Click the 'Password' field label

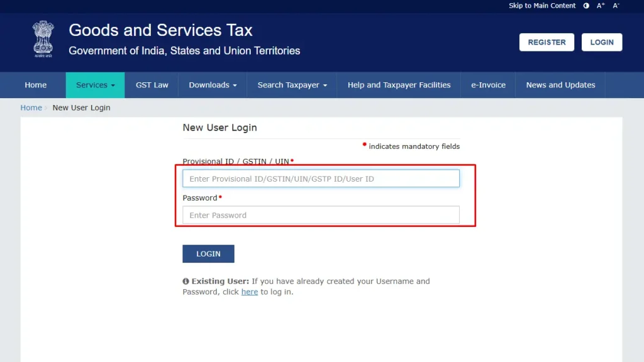tap(200, 198)
